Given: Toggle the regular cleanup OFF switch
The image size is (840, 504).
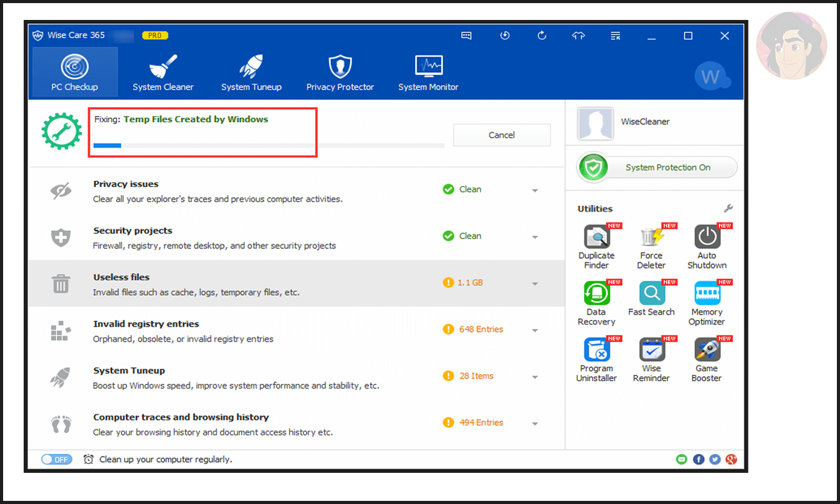Looking at the screenshot, I should [x=57, y=459].
